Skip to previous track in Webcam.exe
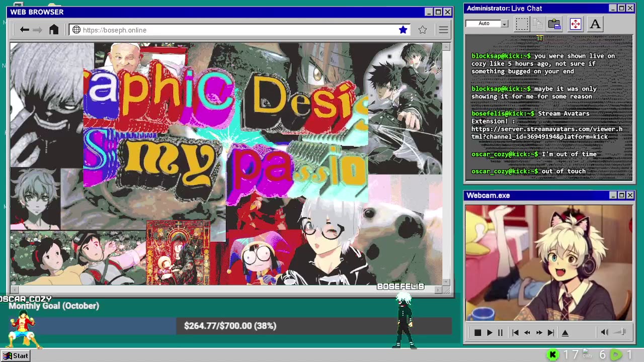This screenshot has height=362, width=644. tap(515, 333)
